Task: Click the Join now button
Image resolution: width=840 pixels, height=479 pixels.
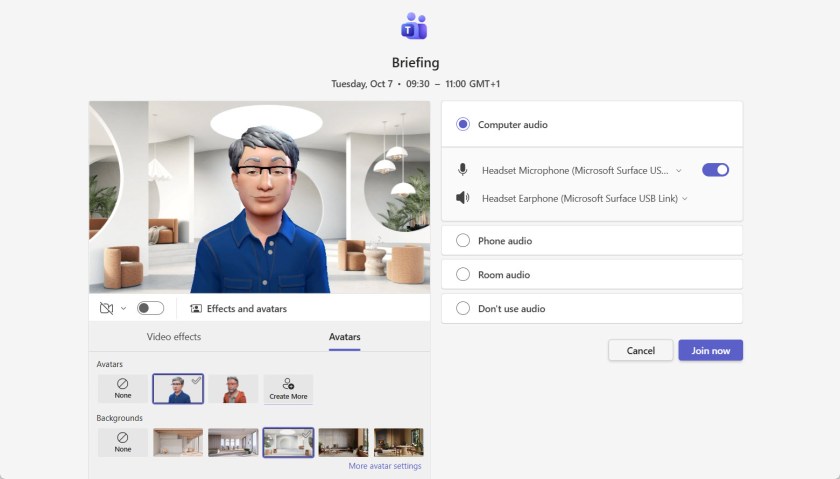Action: 710,350
